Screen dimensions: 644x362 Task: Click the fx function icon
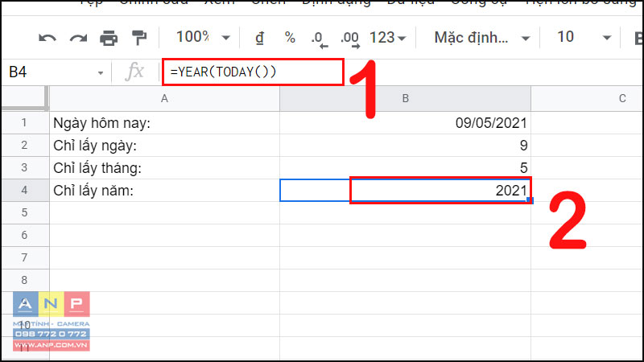pyautogui.click(x=134, y=72)
